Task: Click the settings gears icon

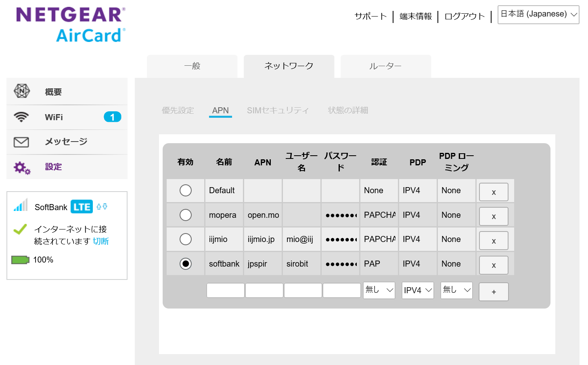Action: pos(22,167)
